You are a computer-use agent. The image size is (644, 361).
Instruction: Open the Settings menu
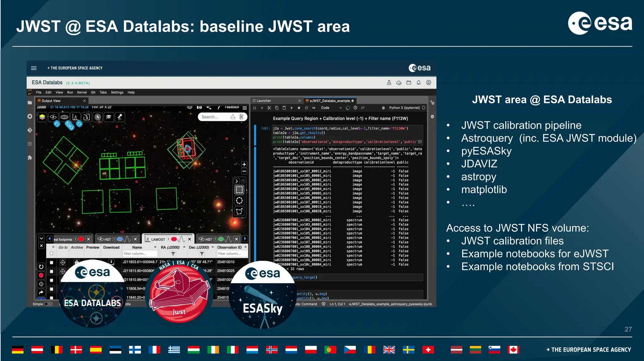click(117, 92)
